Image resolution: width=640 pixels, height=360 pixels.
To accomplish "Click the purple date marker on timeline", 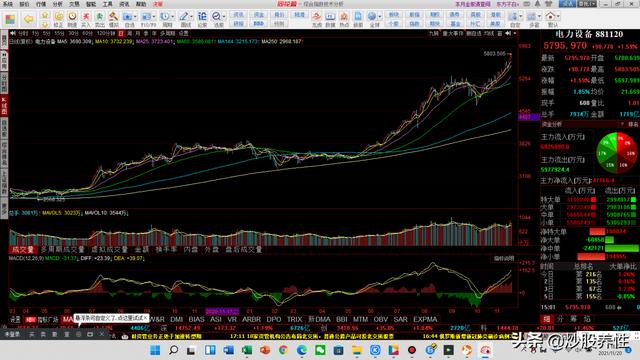I will pos(222,311).
